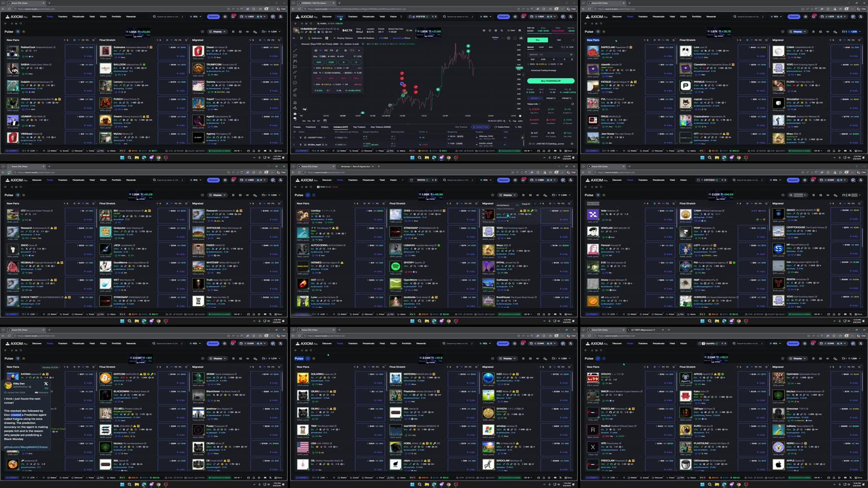This screenshot has height=488, width=868.
Task: Click the Deposit button in the top bar
Action: click(503, 16)
